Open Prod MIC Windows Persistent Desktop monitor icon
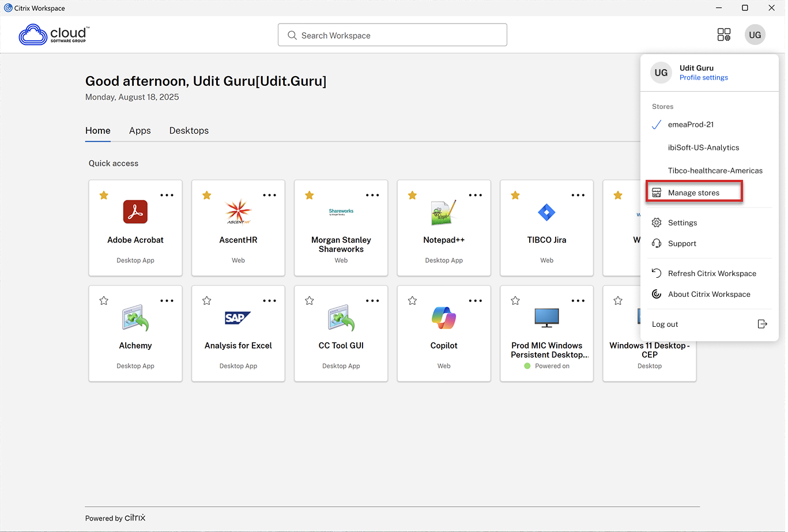This screenshot has width=788, height=532. 546,318
